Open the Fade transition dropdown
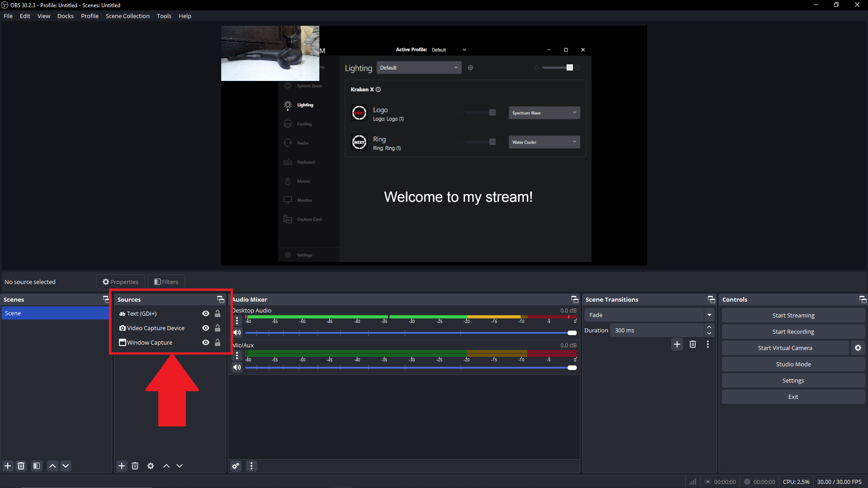Viewport: 868px width, 488px height. pos(708,315)
